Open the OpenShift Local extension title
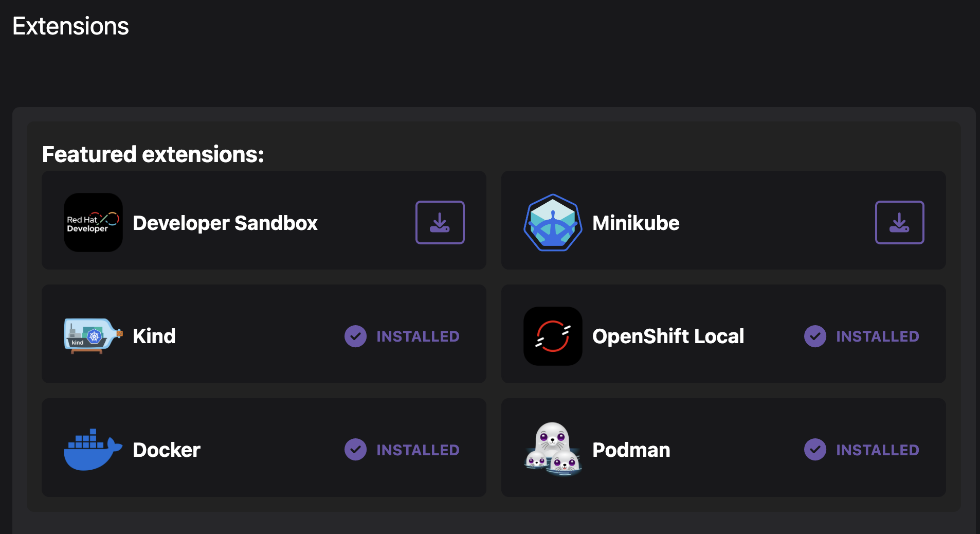980x534 pixels. pos(668,336)
